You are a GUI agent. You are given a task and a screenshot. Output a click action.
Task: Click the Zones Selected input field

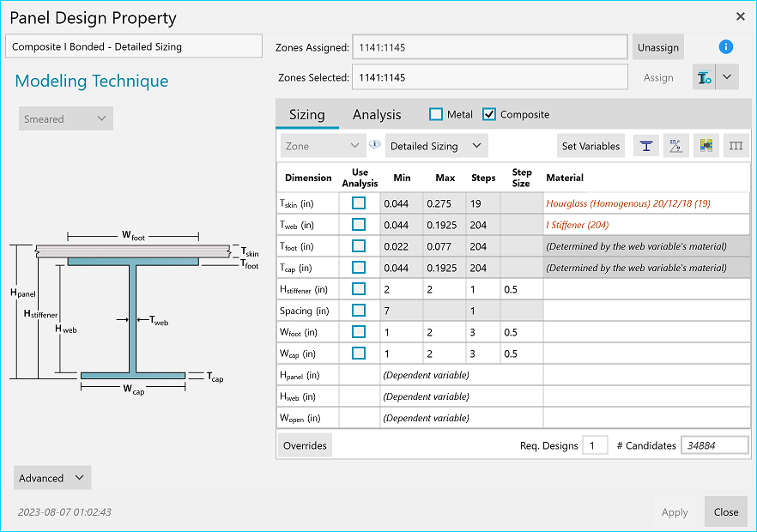click(x=489, y=77)
